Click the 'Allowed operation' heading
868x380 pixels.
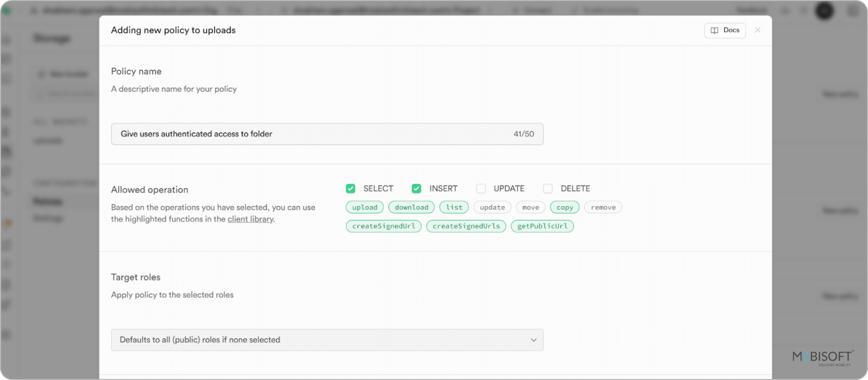[150, 189]
